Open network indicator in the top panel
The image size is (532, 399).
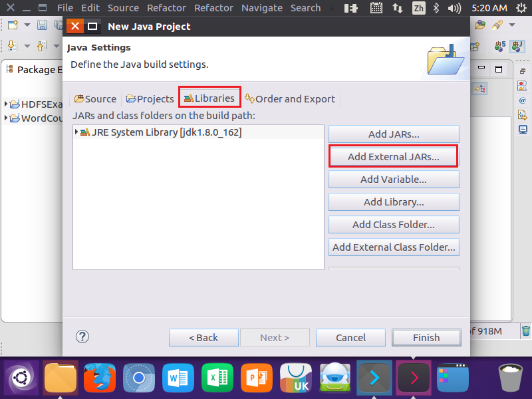397,8
